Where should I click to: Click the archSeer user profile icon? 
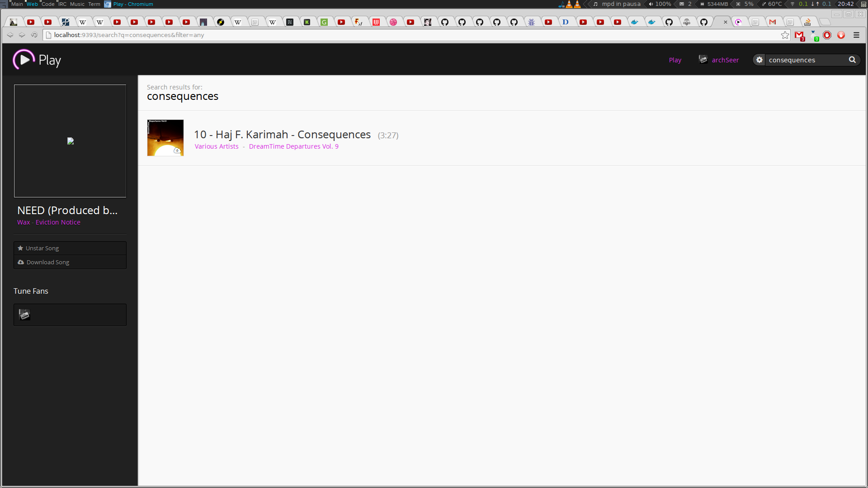[703, 59]
